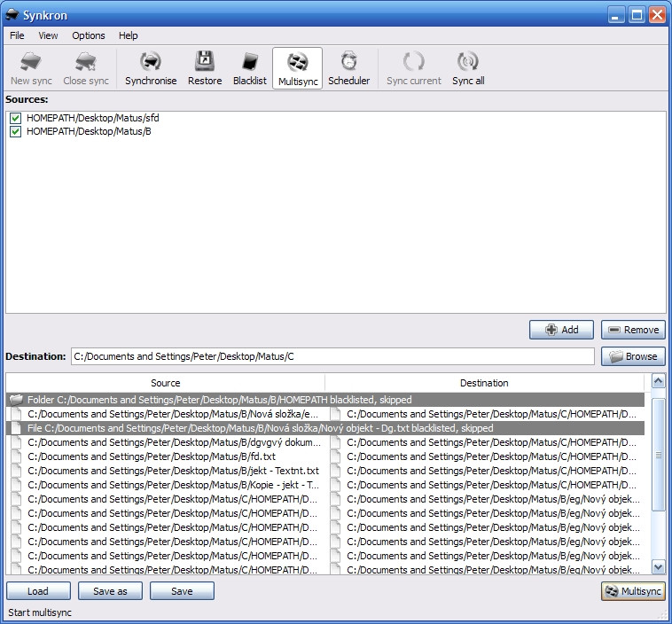Click the Save as button
The width and height of the screenshot is (672, 624).
point(110,591)
